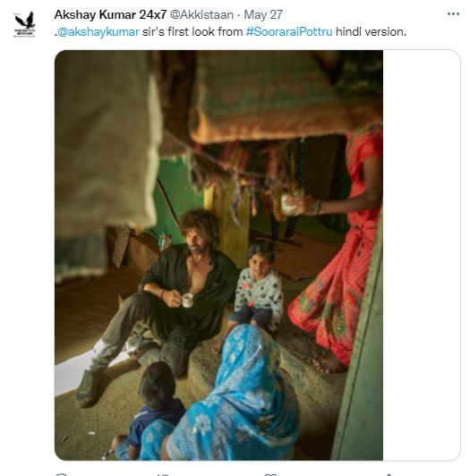Screen dimensions: 470x476
Task: Open the tweet's attached first look photo
Action: [x=218, y=255]
